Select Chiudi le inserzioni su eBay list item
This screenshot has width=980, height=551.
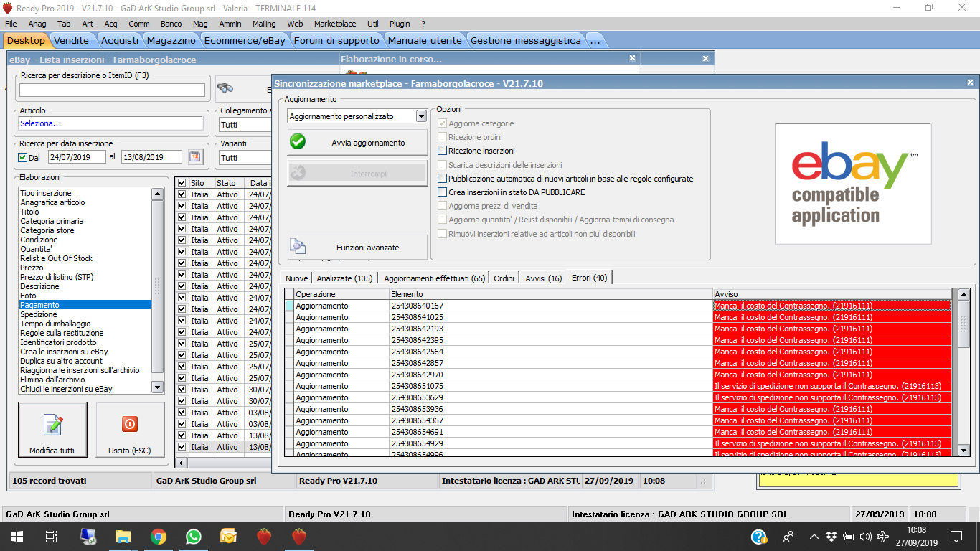[x=85, y=389]
